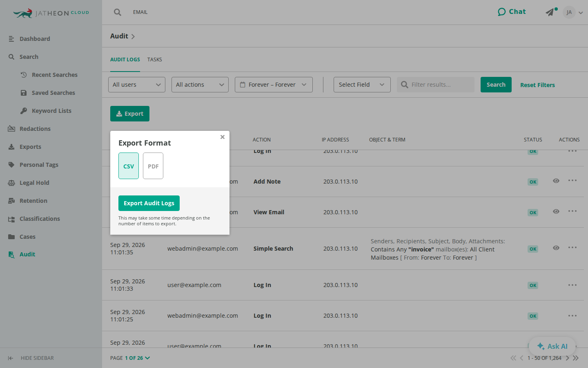Screen dimensions: 588x368
Task: Open the Chat panel
Action: click(x=512, y=12)
